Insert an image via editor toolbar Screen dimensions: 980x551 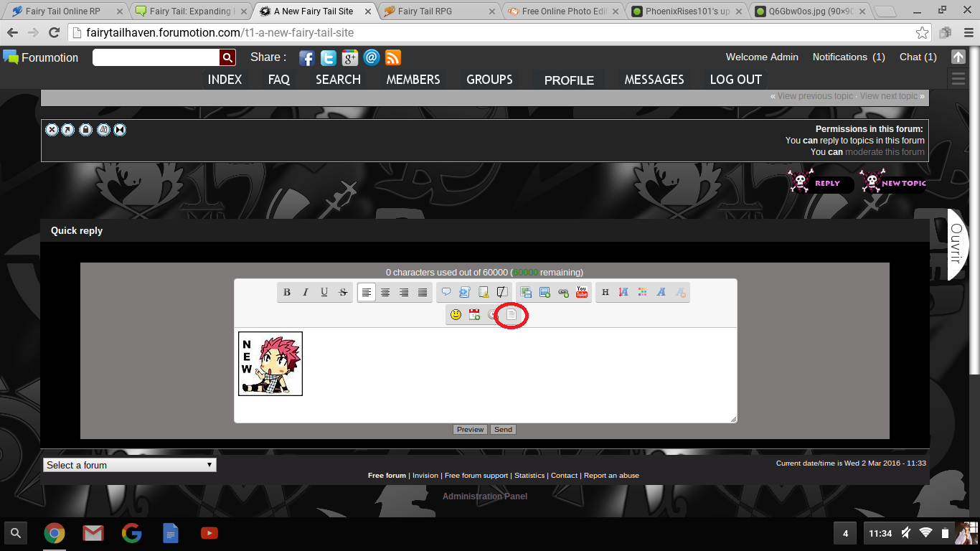[x=545, y=292]
